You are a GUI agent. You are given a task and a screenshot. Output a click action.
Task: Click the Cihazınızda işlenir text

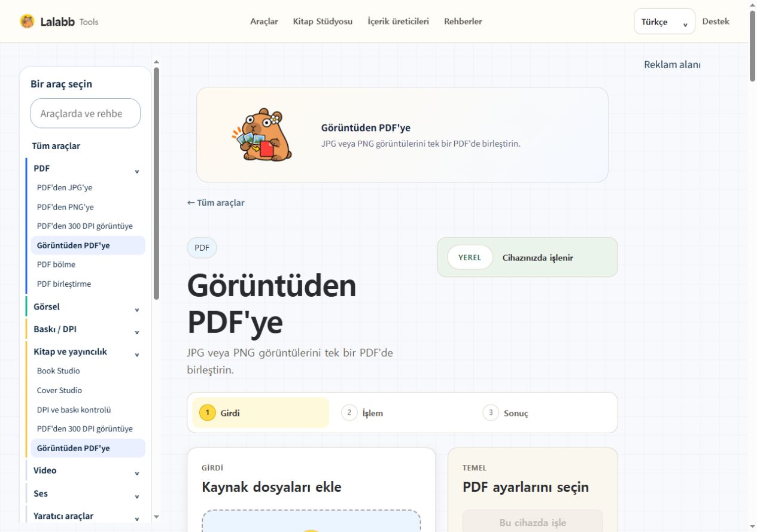point(538,258)
